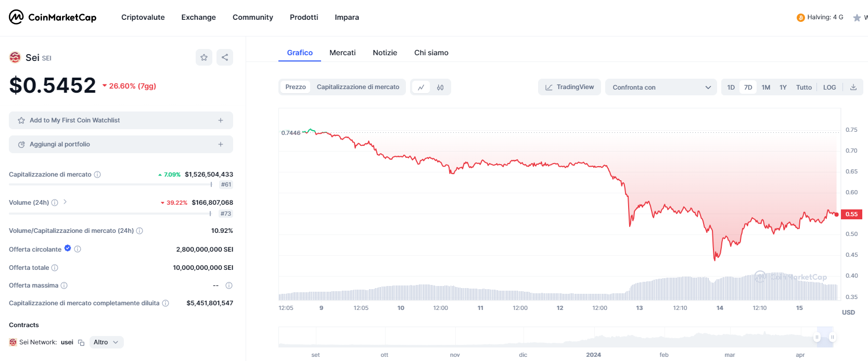Click the star watchlist icon beside Sei

click(x=204, y=57)
